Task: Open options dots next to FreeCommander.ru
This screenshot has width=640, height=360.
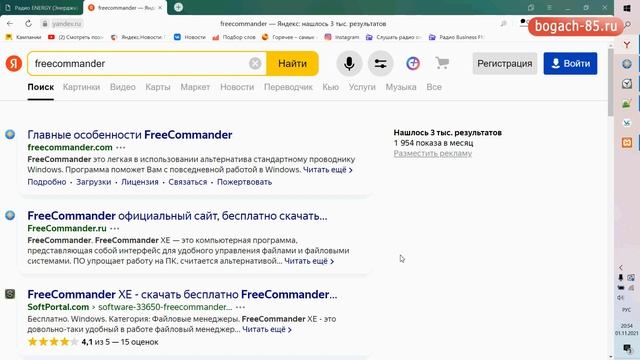Action: click(115, 228)
